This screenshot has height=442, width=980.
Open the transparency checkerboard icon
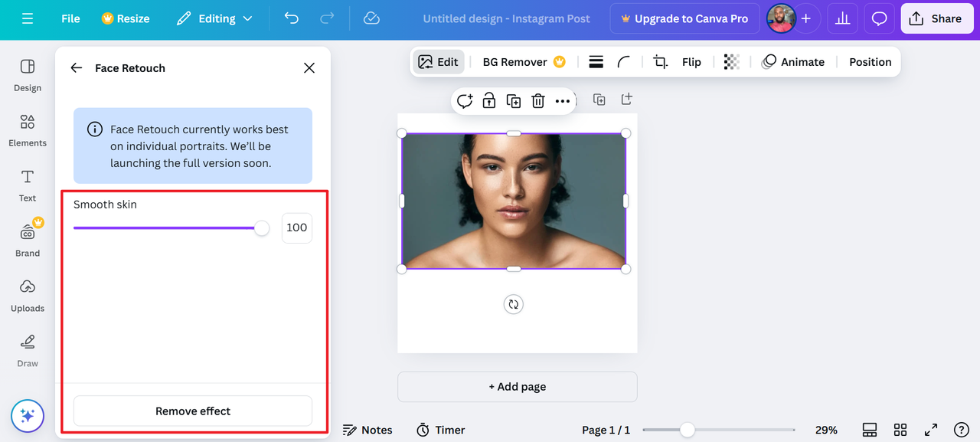click(731, 62)
